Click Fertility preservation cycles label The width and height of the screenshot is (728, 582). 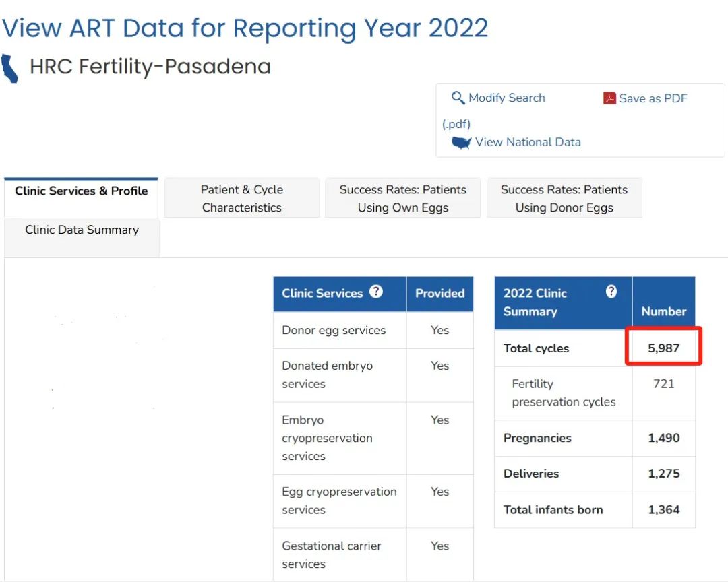(x=564, y=393)
